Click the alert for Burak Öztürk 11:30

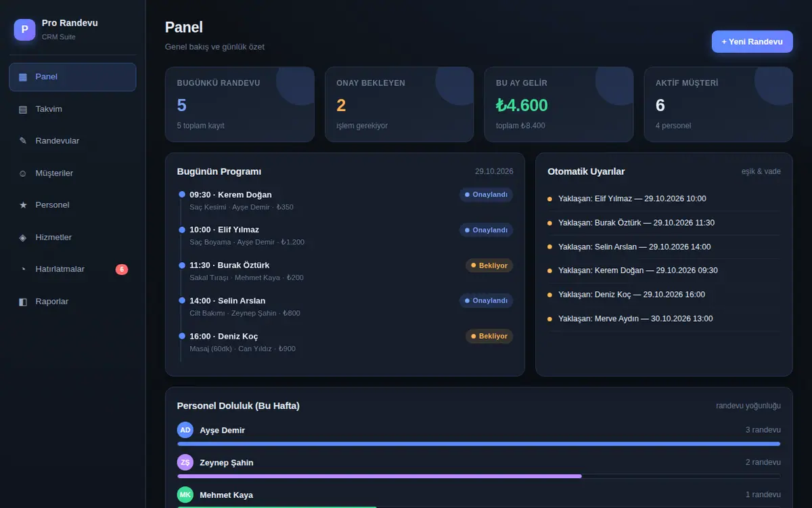click(664, 223)
